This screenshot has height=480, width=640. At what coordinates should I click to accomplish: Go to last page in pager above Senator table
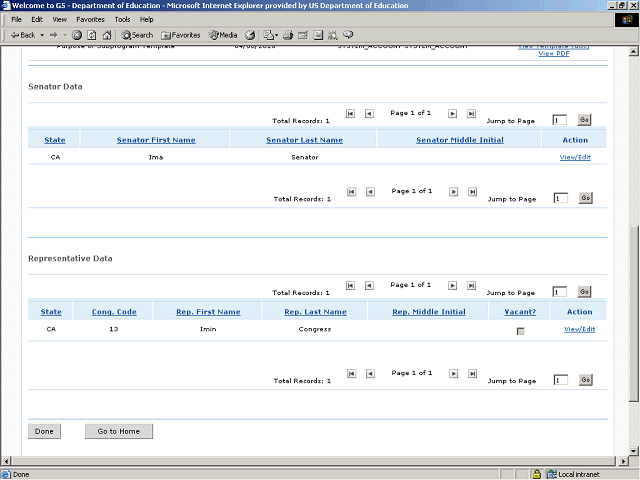pyautogui.click(x=471, y=115)
